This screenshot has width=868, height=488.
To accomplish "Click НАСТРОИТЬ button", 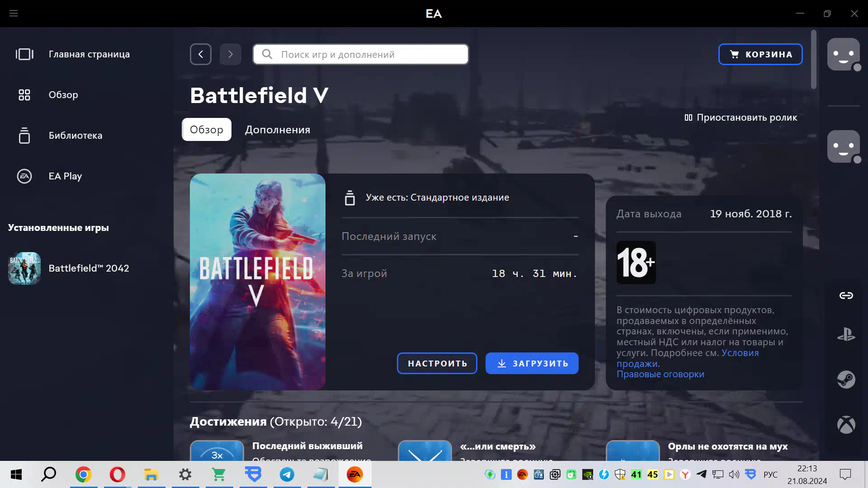I will (x=437, y=363).
